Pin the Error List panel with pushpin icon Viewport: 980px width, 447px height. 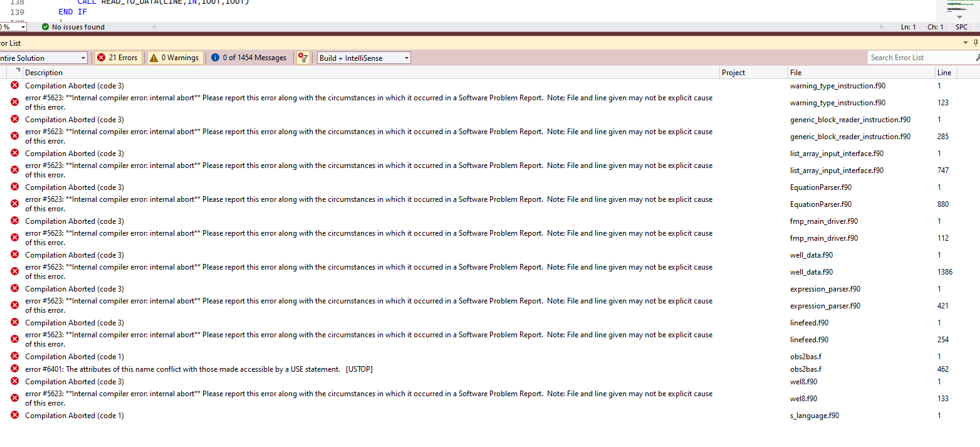click(976, 43)
